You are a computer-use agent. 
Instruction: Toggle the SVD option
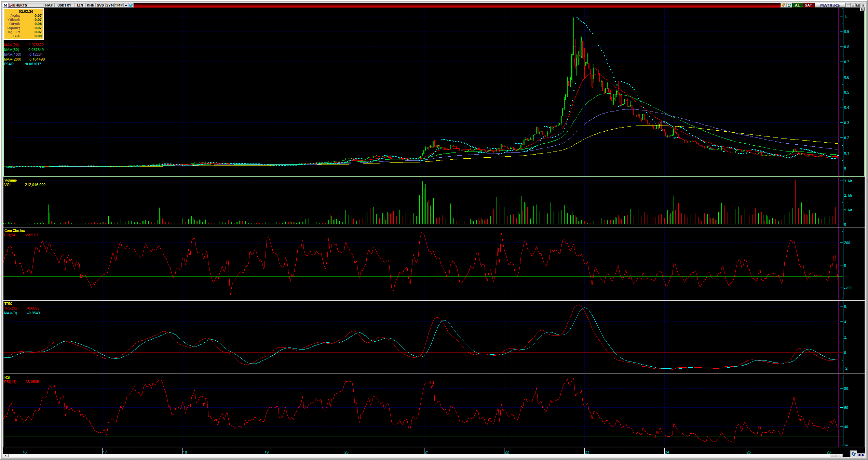click(x=100, y=5)
